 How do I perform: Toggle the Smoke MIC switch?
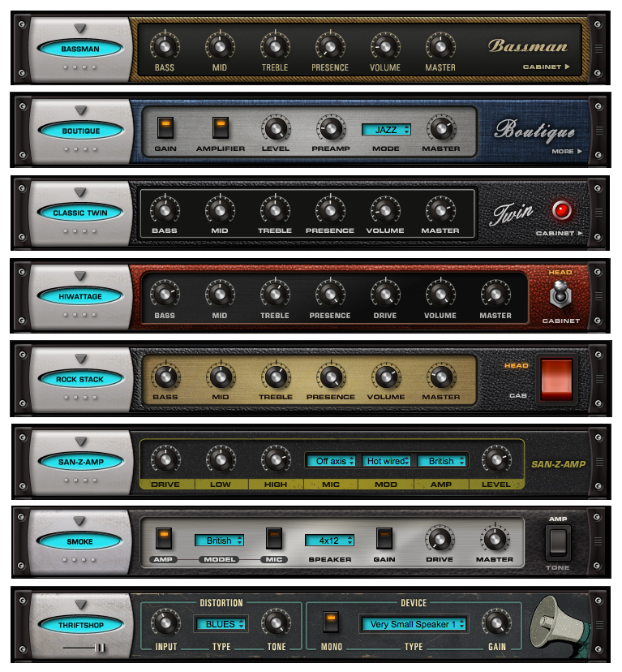coord(274,538)
